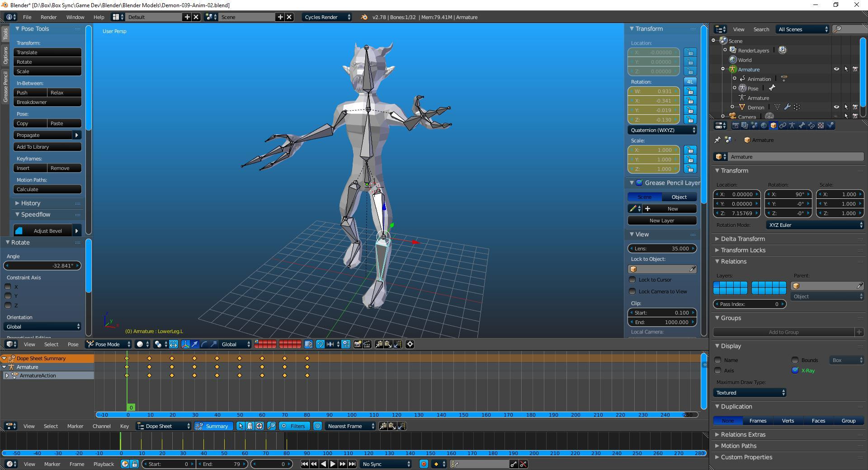Click the delete keyframes icon in timeline

point(523,464)
